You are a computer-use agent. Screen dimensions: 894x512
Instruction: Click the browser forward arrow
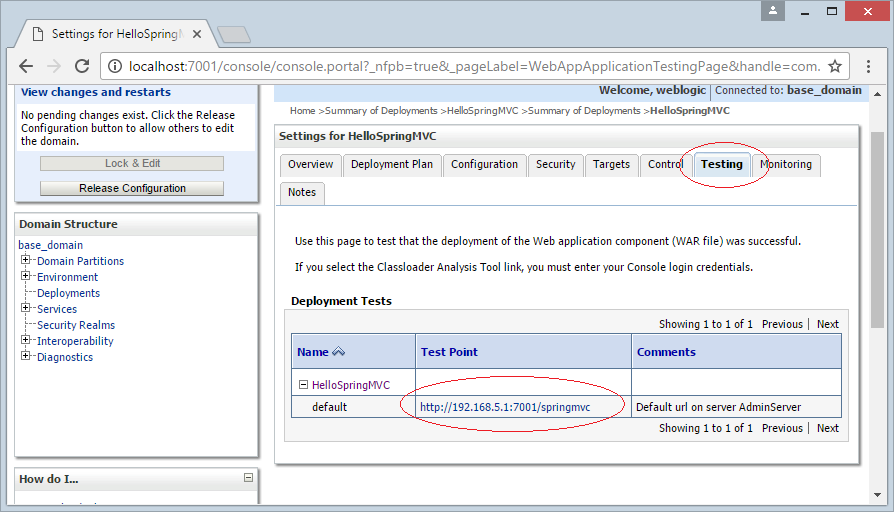[54, 66]
